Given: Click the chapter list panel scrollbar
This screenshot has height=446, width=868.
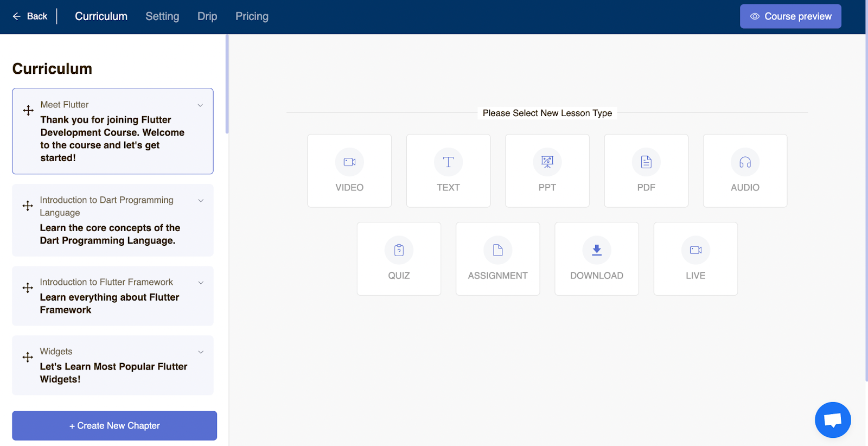Looking at the screenshot, I should pos(227,84).
